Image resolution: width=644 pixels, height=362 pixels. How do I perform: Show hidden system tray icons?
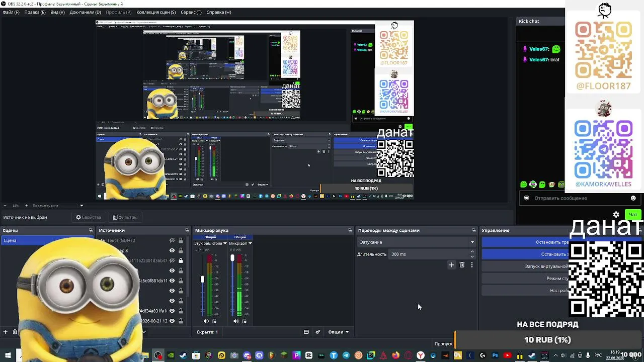click(555, 356)
